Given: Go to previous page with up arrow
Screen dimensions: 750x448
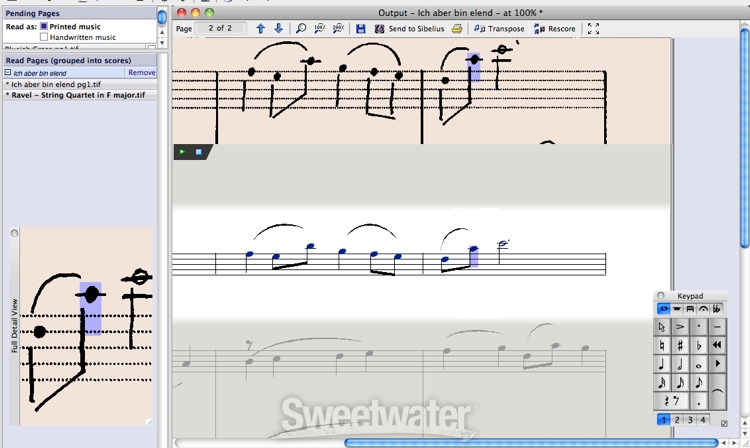Looking at the screenshot, I should pos(261,29).
